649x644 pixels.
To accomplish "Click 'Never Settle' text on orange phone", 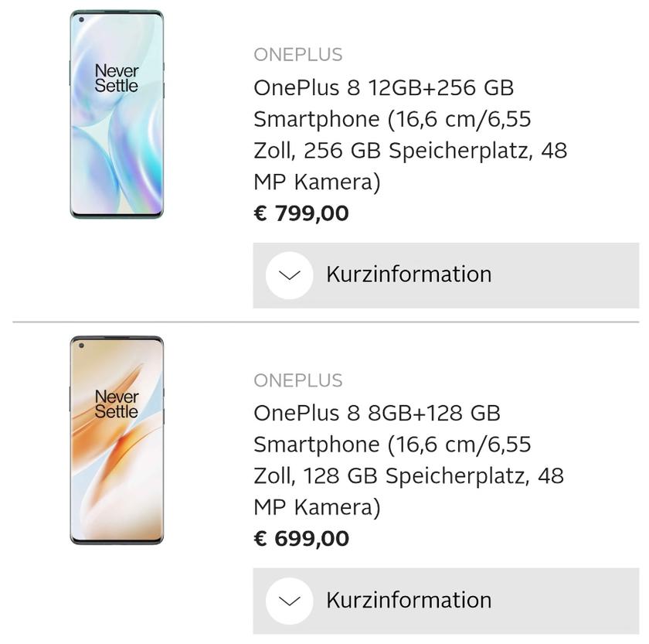I will coord(117,404).
